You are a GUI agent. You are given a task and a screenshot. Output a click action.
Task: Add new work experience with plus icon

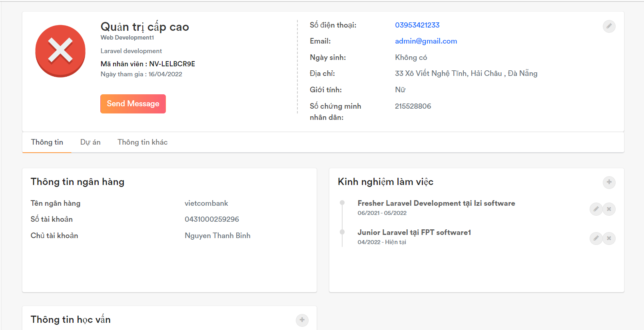click(609, 182)
